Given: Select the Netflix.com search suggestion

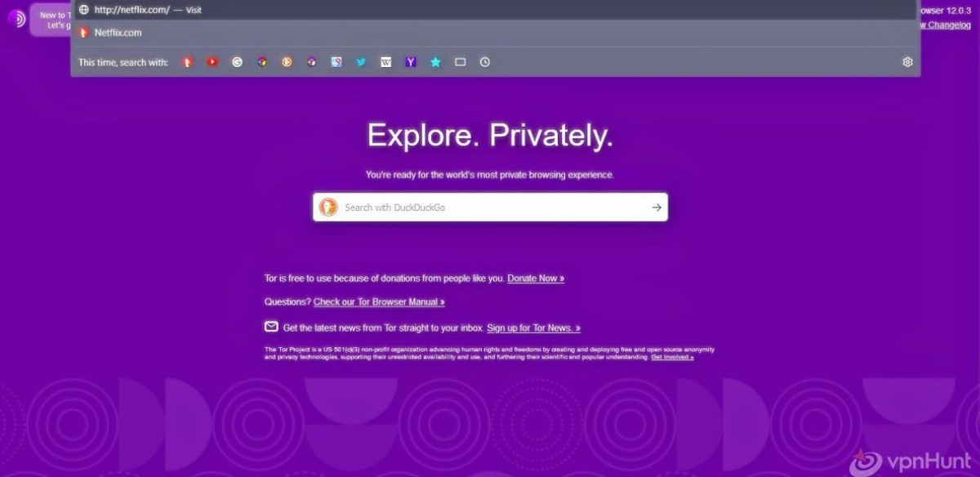Looking at the screenshot, I should coord(496,33).
